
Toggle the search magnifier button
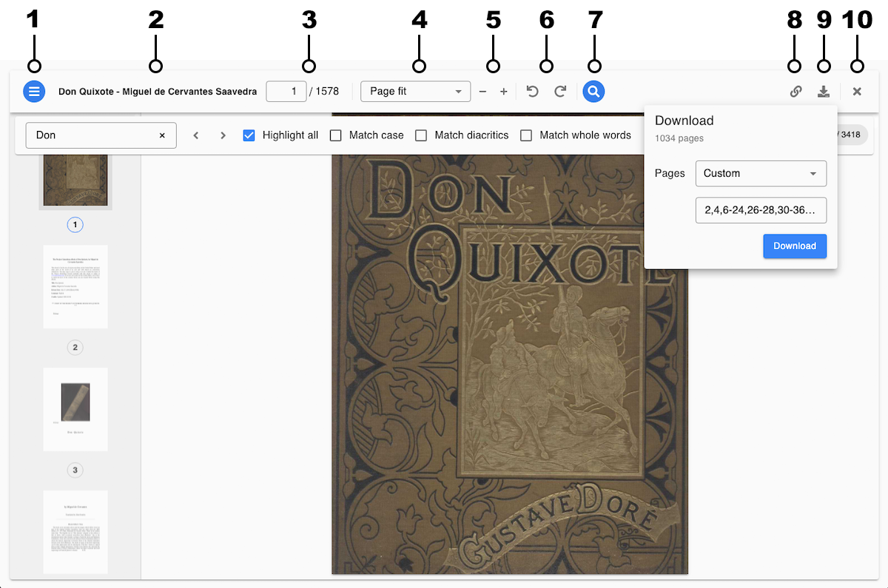593,92
